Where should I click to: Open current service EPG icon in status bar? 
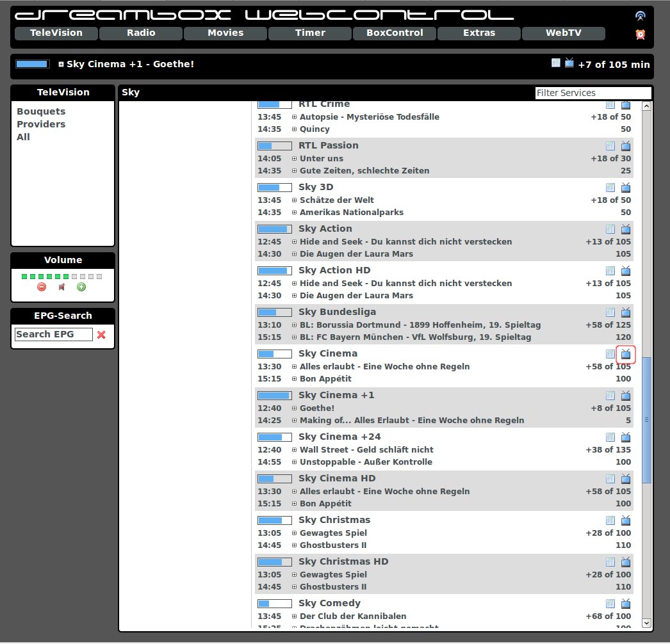click(555, 63)
